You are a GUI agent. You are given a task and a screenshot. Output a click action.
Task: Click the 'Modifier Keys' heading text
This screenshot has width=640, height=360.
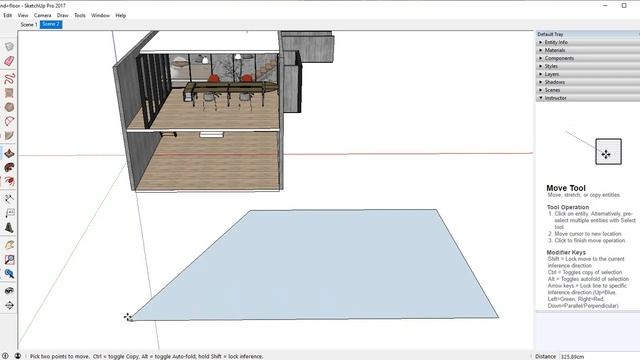coord(566,252)
